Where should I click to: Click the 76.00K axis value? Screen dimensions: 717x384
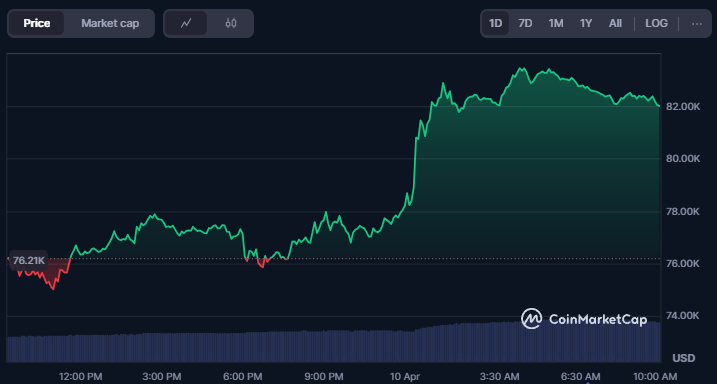[683, 264]
